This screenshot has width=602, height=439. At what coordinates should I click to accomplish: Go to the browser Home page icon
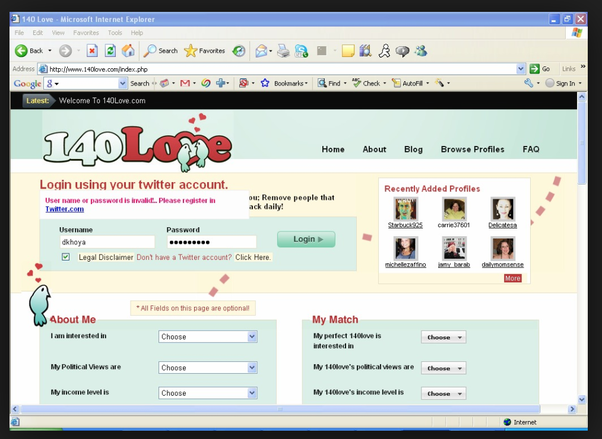(x=130, y=50)
